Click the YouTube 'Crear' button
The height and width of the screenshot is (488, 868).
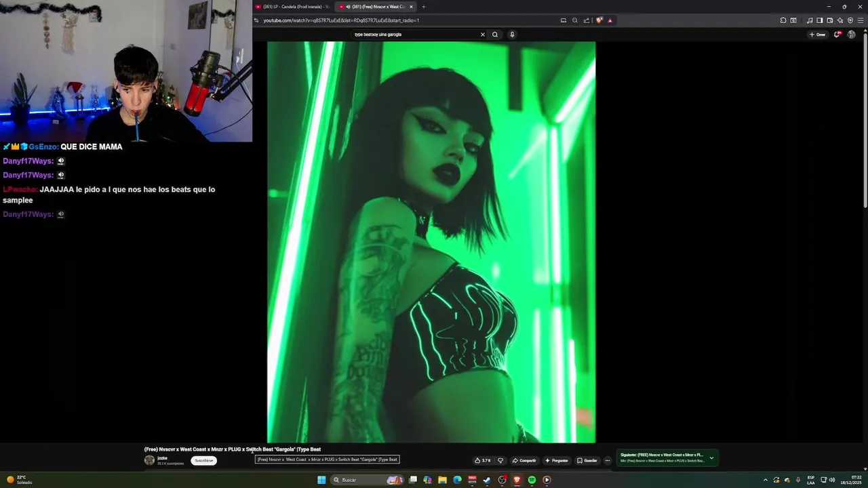pyautogui.click(x=817, y=35)
